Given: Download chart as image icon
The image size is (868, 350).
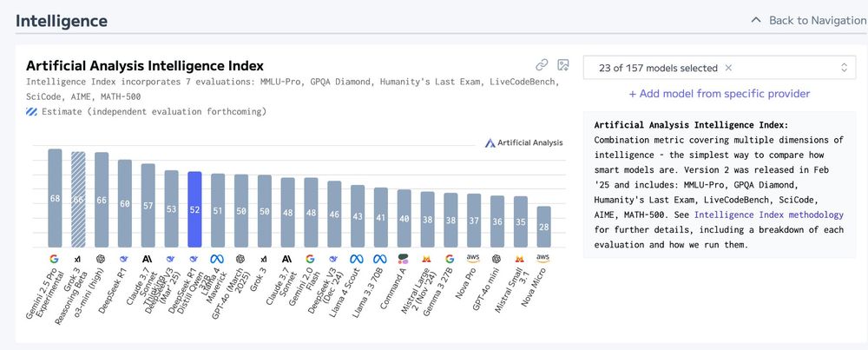Looking at the screenshot, I should pos(563,65).
